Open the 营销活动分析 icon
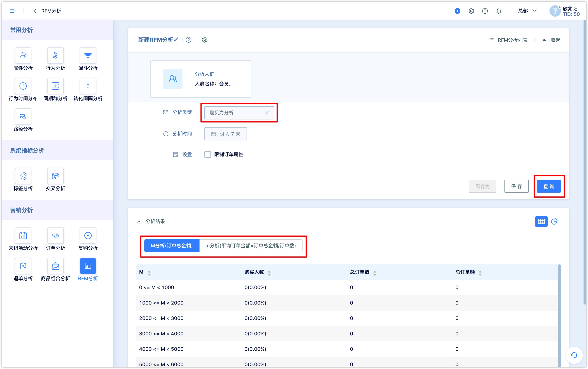Image resolution: width=588 pixels, height=369 pixels. click(x=23, y=236)
